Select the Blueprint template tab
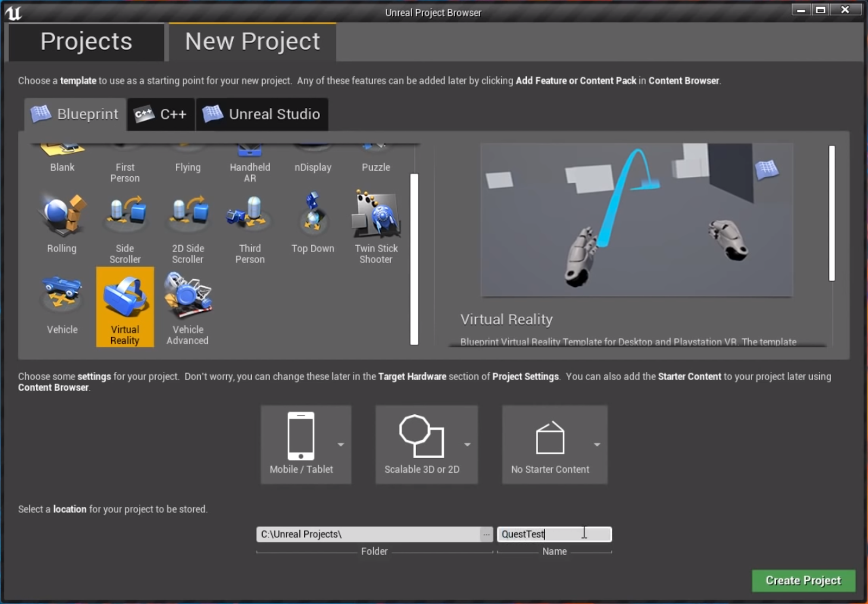This screenshot has height=604, width=868. click(75, 114)
